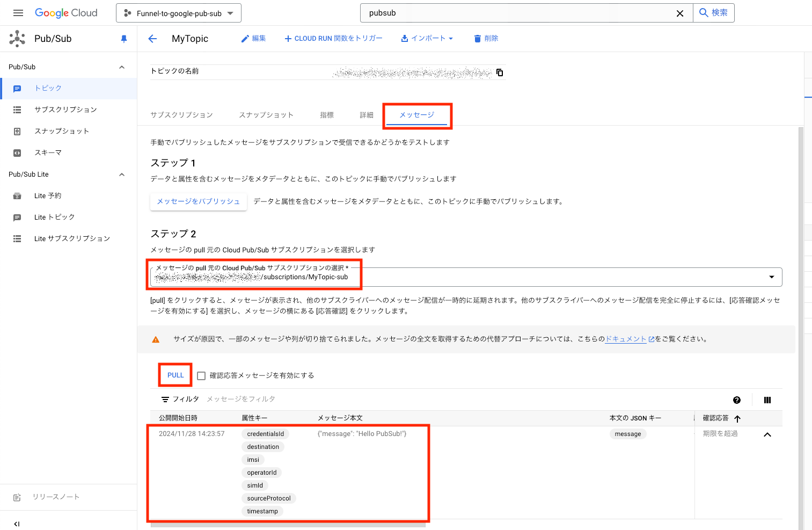The image size is (812, 530).
Task: Open the column display options icon
Action: coord(767,400)
